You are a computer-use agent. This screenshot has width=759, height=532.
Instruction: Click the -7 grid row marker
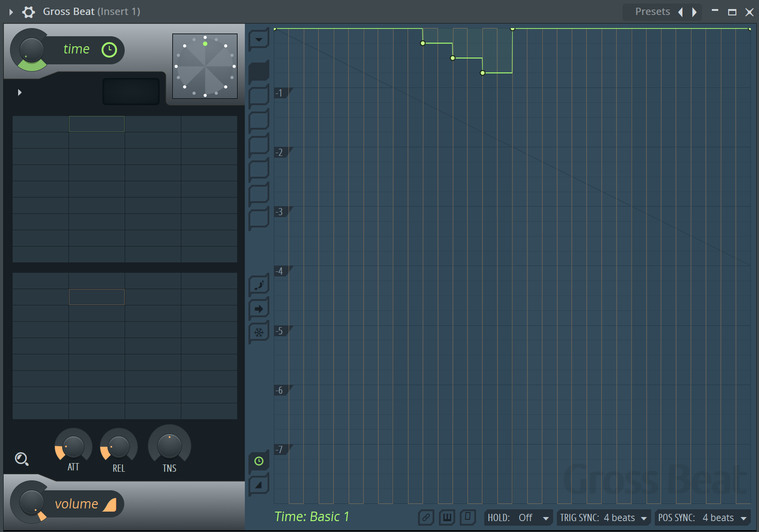coord(283,450)
